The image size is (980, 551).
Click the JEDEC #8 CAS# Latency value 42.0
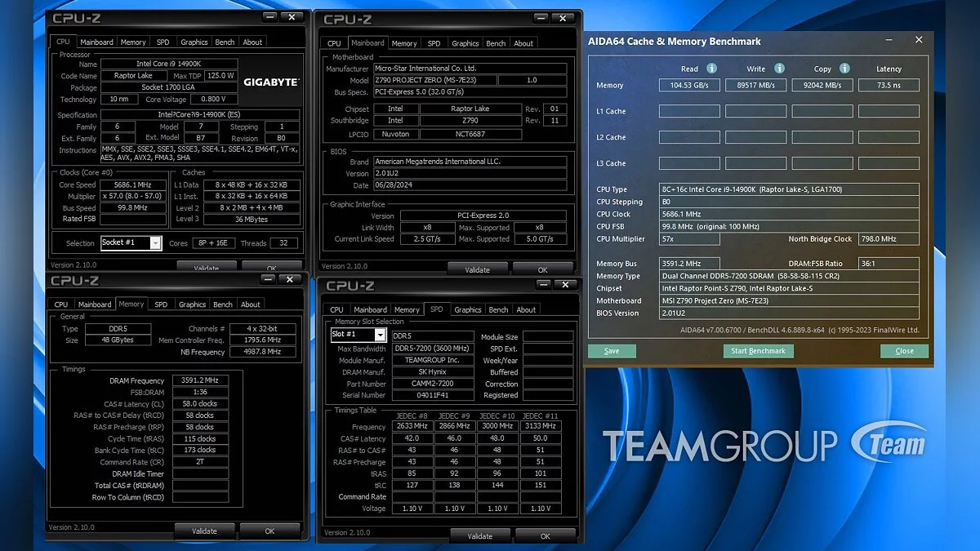[412, 439]
